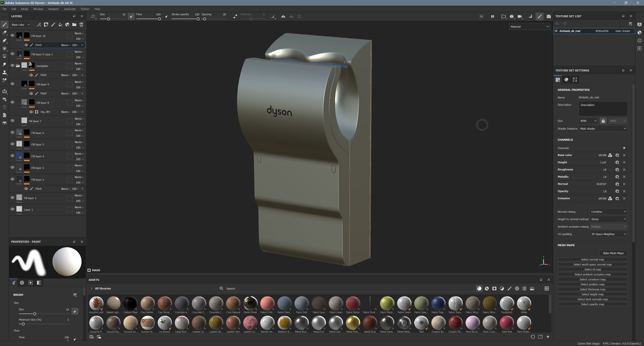Delete selected layer with trash icon
The image size is (644, 346).
81,24
